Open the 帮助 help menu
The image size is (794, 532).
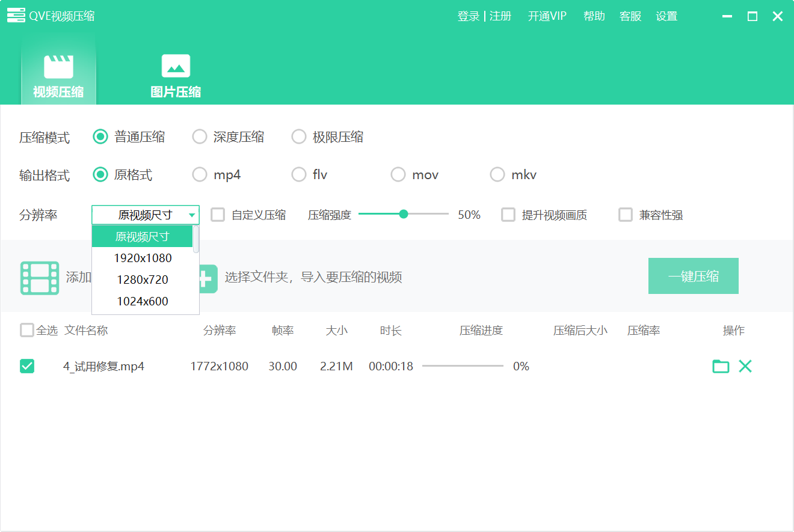(x=594, y=16)
